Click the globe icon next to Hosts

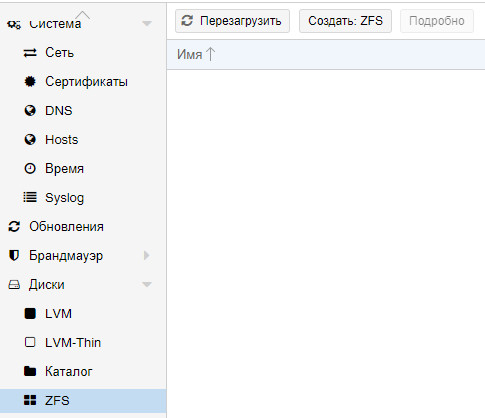coord(30,140)
